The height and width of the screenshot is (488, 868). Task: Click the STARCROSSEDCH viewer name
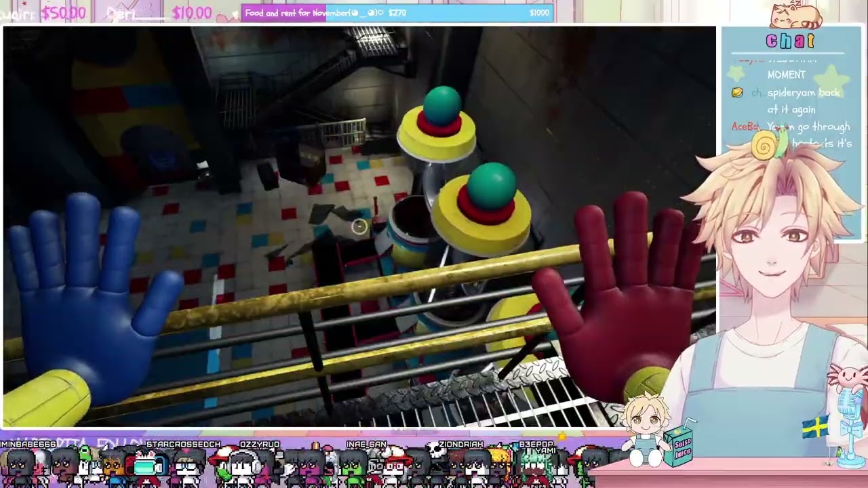tap(183, 445)
